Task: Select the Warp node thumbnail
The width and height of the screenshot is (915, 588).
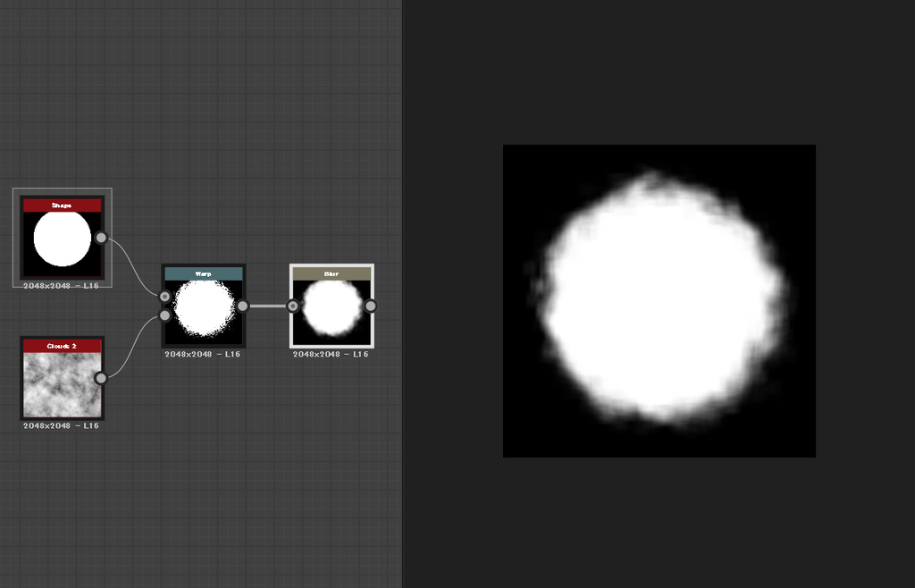Action: click(x=204, y=313)
